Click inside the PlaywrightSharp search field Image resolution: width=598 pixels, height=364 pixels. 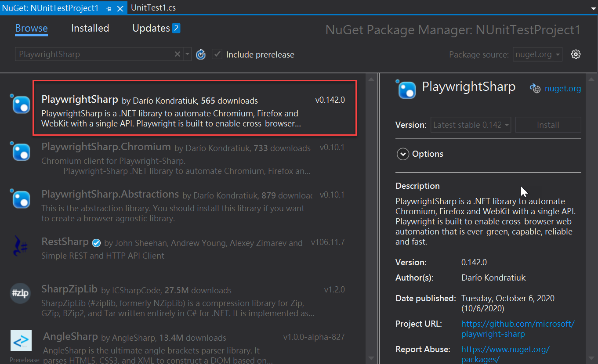[x=94, y=54]
